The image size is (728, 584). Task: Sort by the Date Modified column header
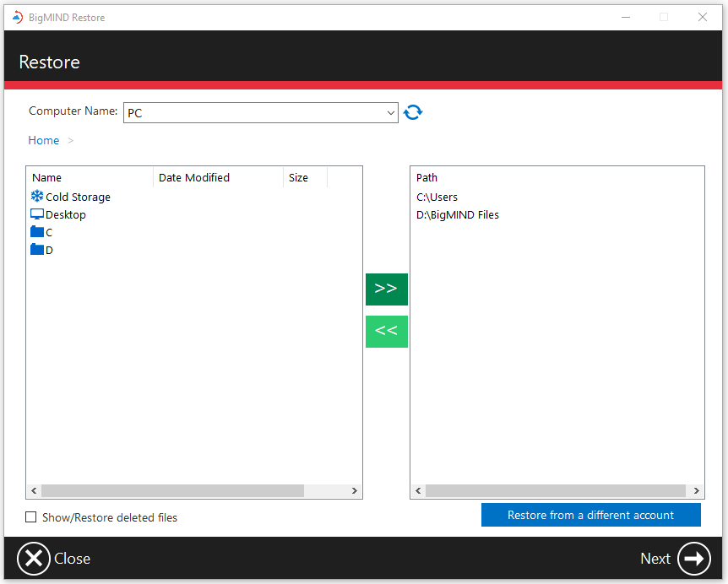(193, 177)
